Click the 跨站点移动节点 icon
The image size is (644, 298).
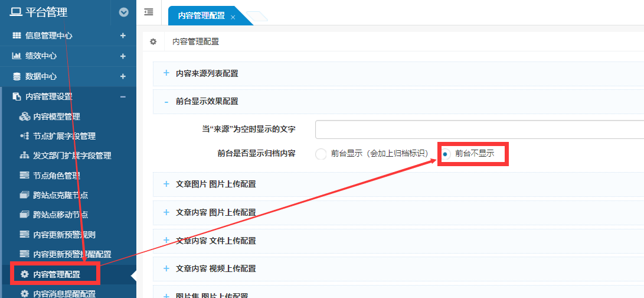tap(25, 215)
